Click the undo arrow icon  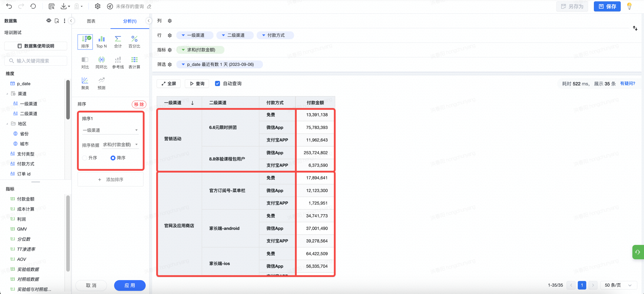click(9, 6)
